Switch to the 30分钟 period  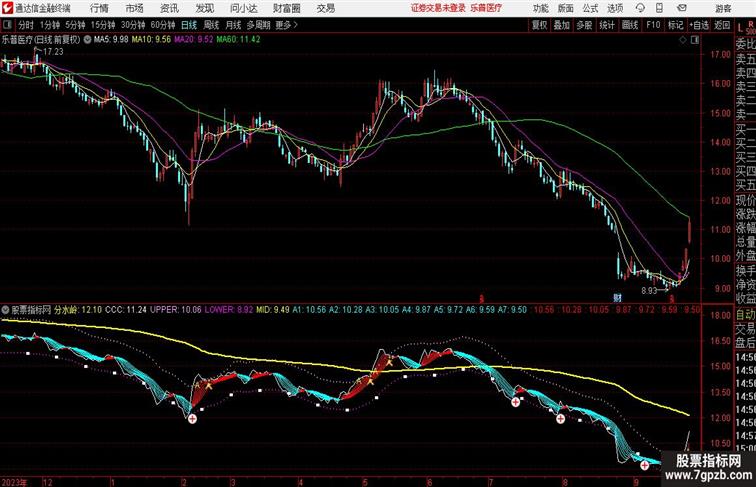point(133,25)
